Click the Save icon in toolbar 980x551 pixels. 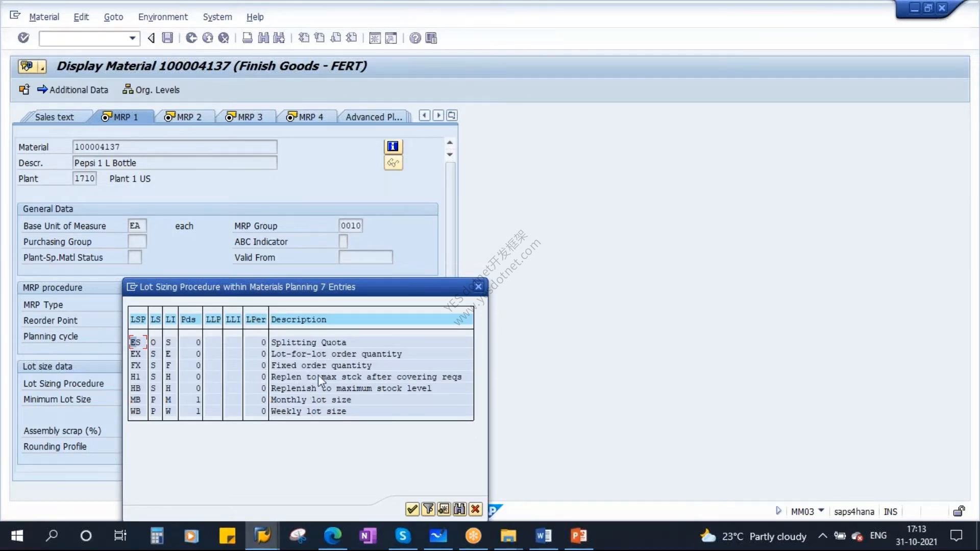coord(167,38)
